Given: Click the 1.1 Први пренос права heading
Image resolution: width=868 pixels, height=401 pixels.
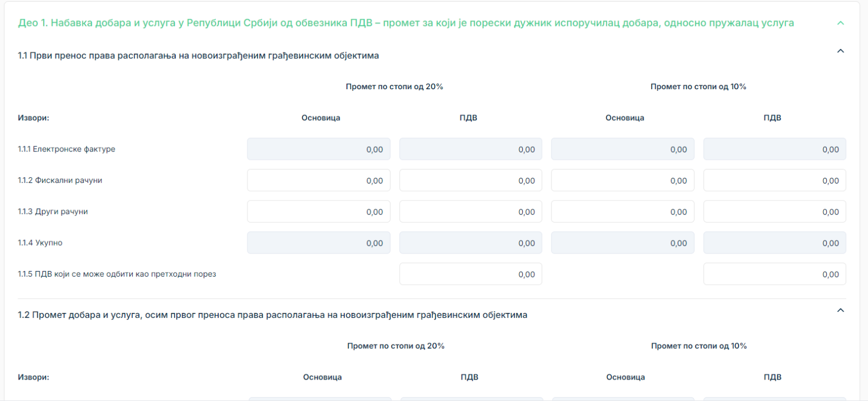Looking at the screenshot, I should click(x=198, y=55).
